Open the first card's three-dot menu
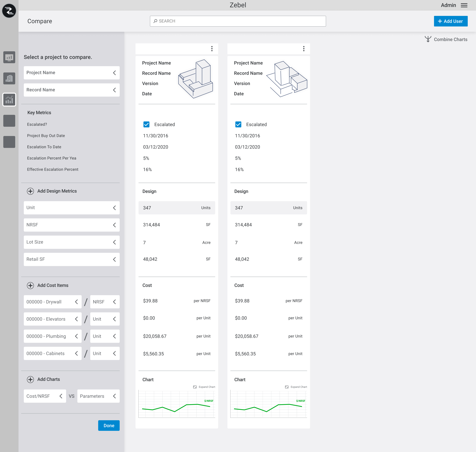Image resolution: width=476 pixels, height=452 pixels. coord(212,49)
